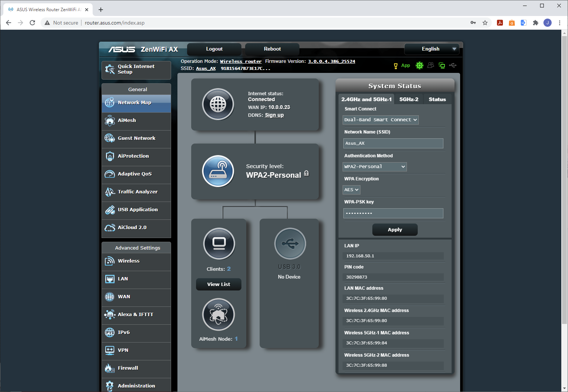This screenshot has width=568, height=392.
Task: Click the USB status icon in header
Action: [x=453, y=65]
